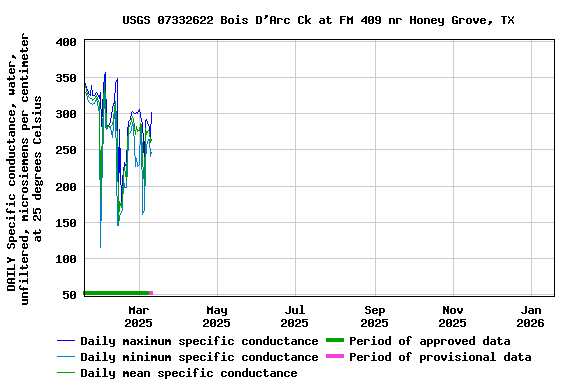Click the magenta provisional data legend swatch
This screenshot has width=576, height=384.
(335, 356)
